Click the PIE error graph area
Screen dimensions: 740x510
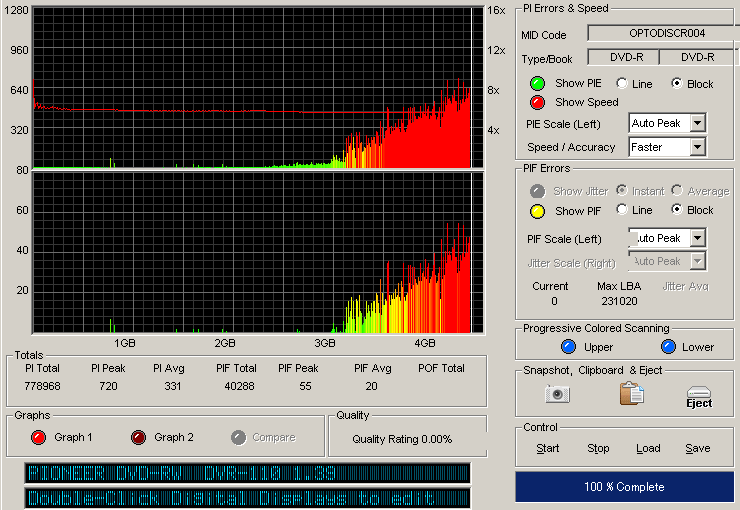(x=258, y=87)
